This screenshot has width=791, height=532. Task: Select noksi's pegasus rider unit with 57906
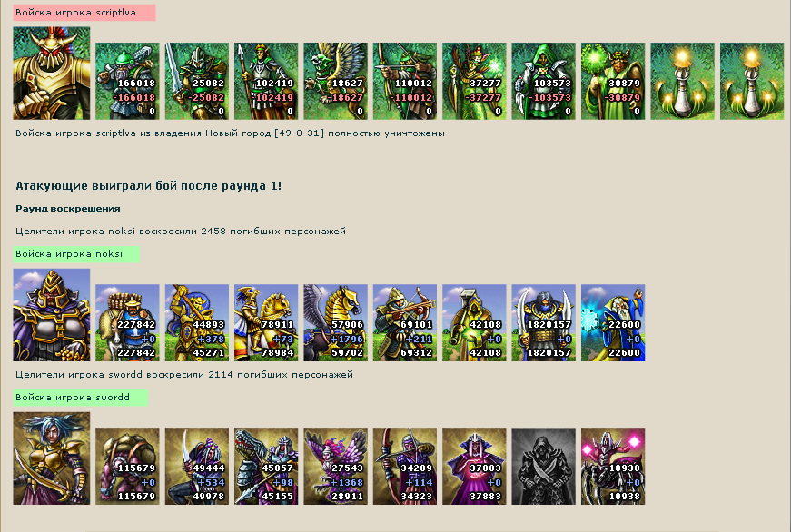click(x=335, y=322)
